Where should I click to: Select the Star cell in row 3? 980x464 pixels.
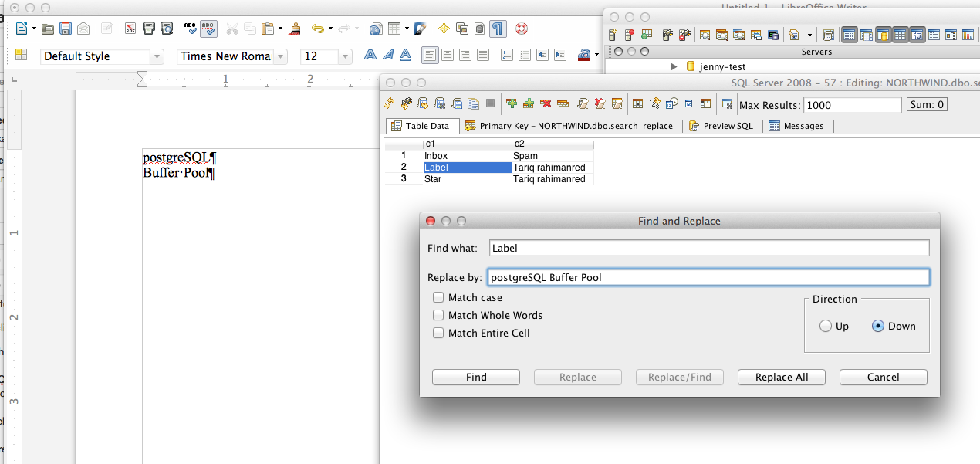[x=468, y=178]
